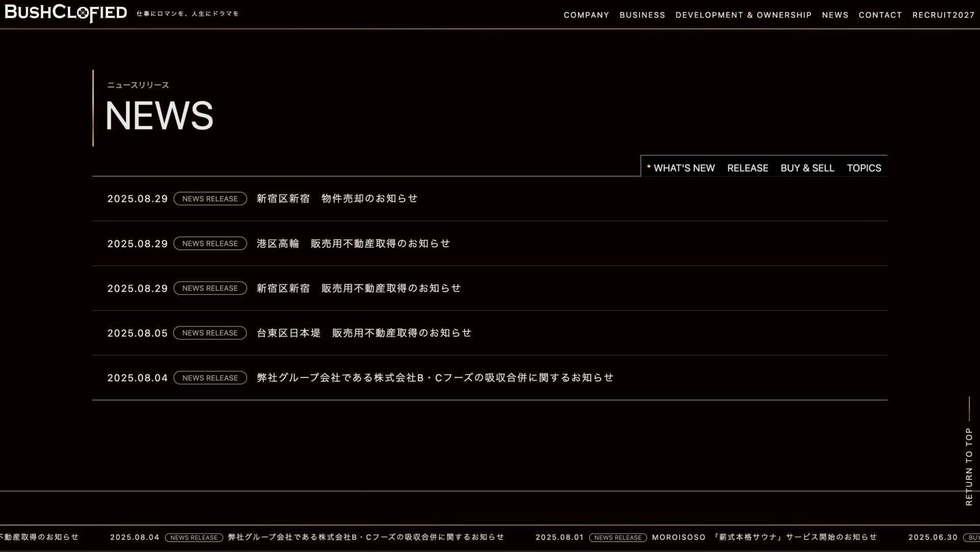Open DEVELOPMENT & OWNERSHIP section
980x552 pixels.
[x=743, y=15]
